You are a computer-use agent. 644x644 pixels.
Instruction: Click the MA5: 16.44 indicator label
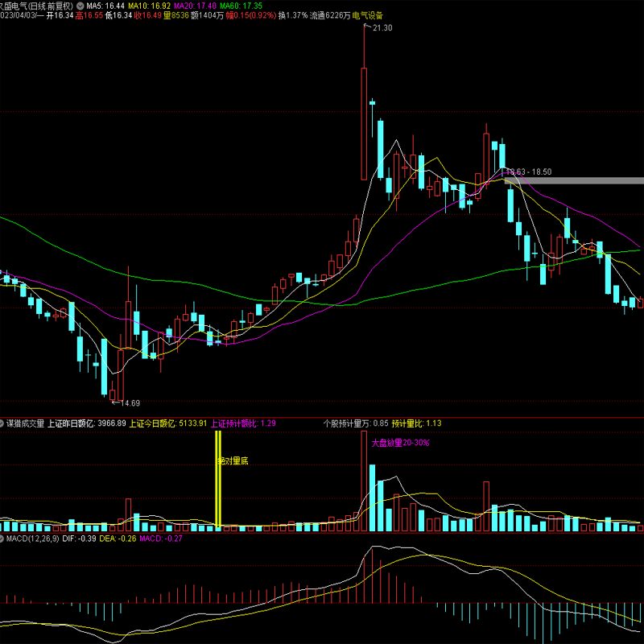point(105,5)
